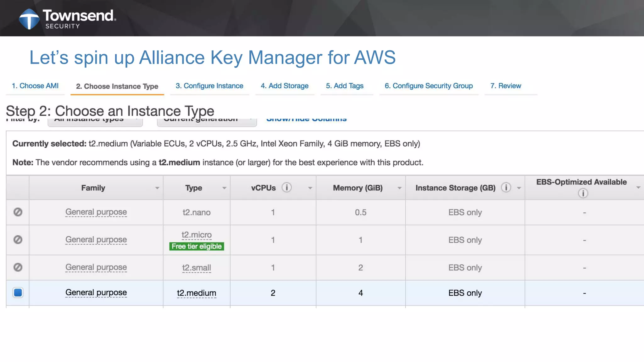
Task: Click General purpose in the t2.micro row
Action: 96,240
